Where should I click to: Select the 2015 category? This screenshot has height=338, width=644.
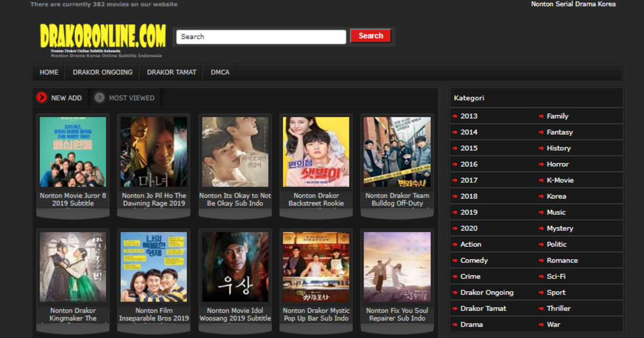[x=469, y=148]
